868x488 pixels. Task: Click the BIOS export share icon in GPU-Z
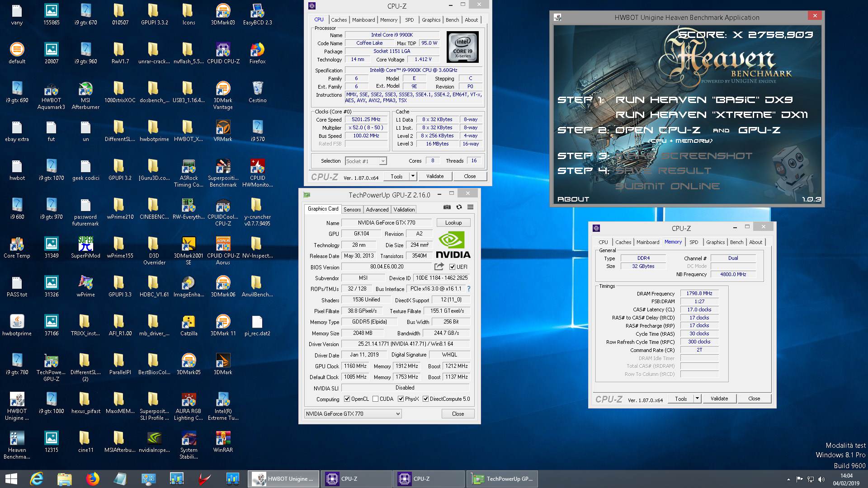click(439, 267)
